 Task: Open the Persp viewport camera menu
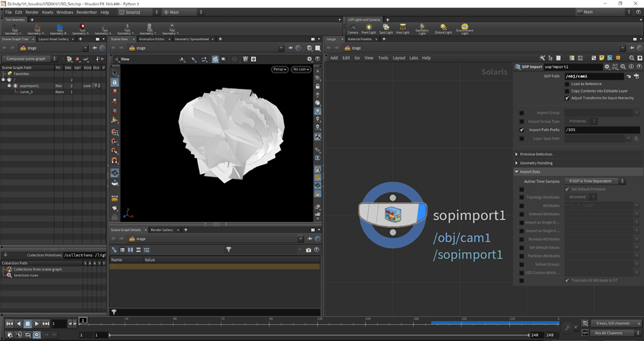pyautogui.click(x=279, y=69)
